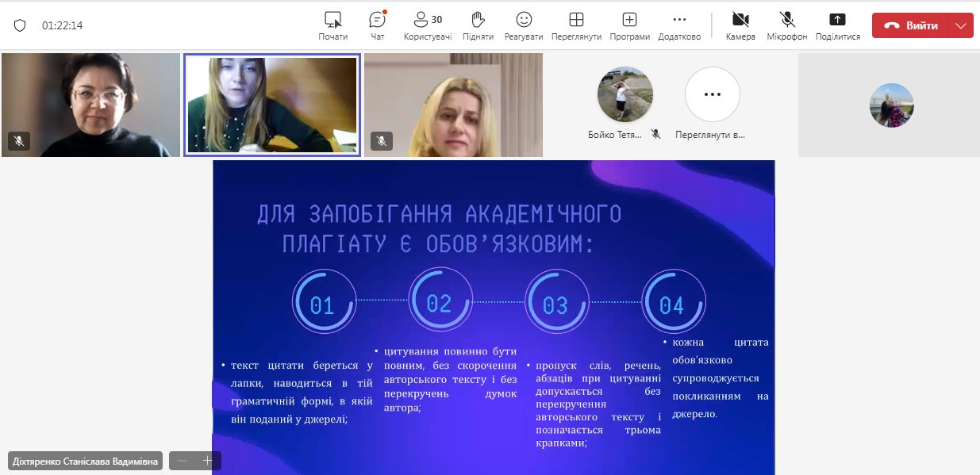The image size is (980, 475).
Task: Open the Chat panel
Action: click(x=377, y=25)
